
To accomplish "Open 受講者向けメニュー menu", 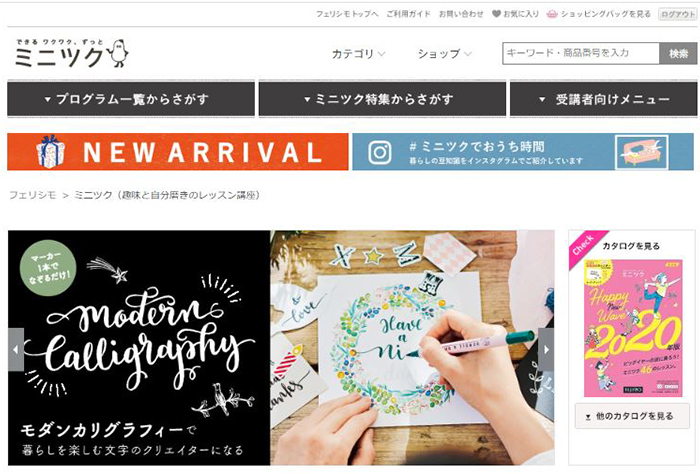I will click(x=604, y=99).
